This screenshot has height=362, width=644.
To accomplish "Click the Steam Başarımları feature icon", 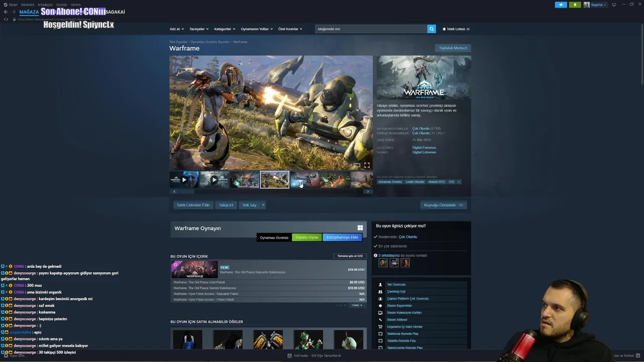I will coord(380,306).
